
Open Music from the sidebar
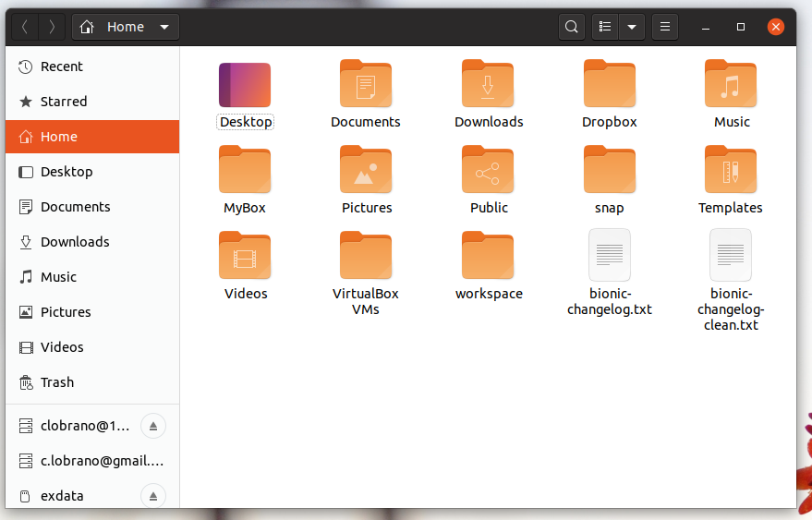pyautogui.click(x=92, y=277)
